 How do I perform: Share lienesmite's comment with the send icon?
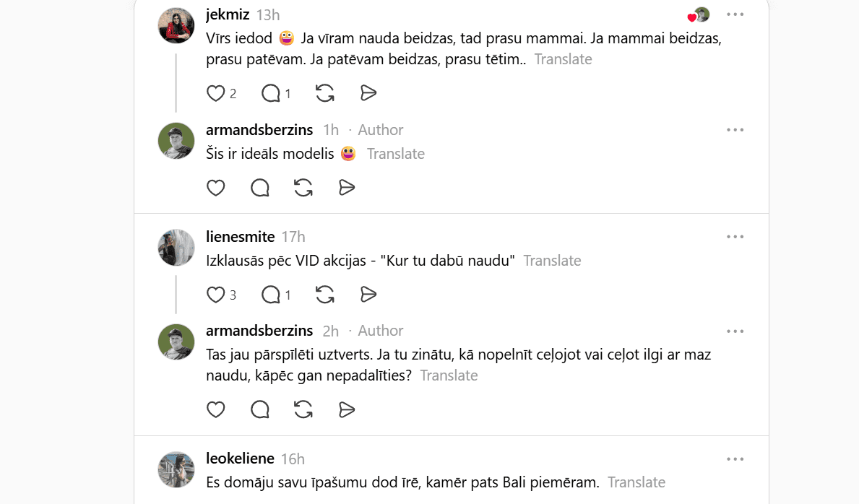click(368, 295)
